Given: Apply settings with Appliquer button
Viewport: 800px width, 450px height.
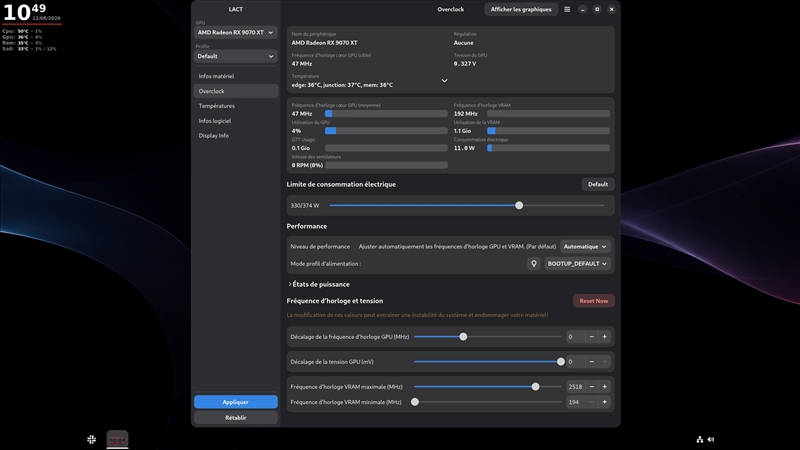Looking at the screenshot, I should 236,402.
